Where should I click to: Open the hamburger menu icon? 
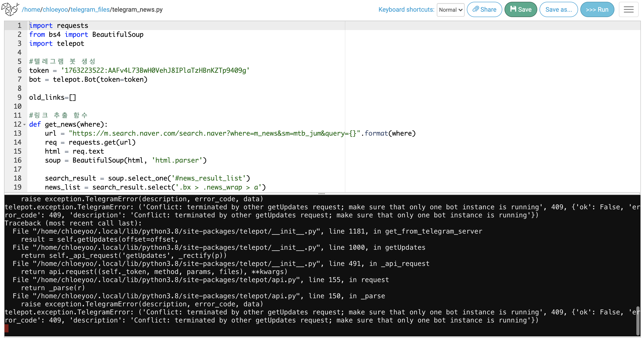pos(628,9)
